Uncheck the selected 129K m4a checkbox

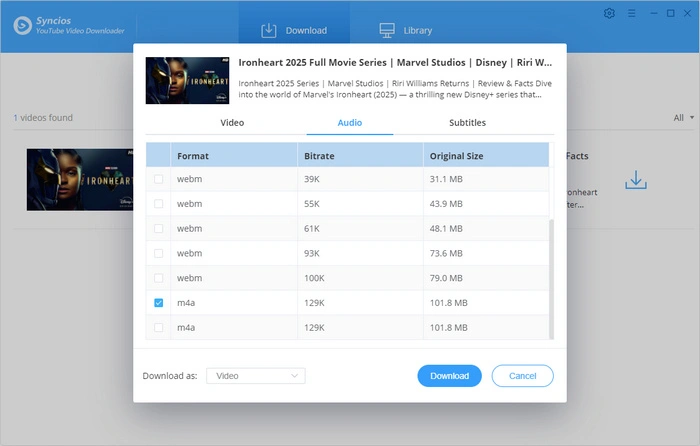pos(159,302)
